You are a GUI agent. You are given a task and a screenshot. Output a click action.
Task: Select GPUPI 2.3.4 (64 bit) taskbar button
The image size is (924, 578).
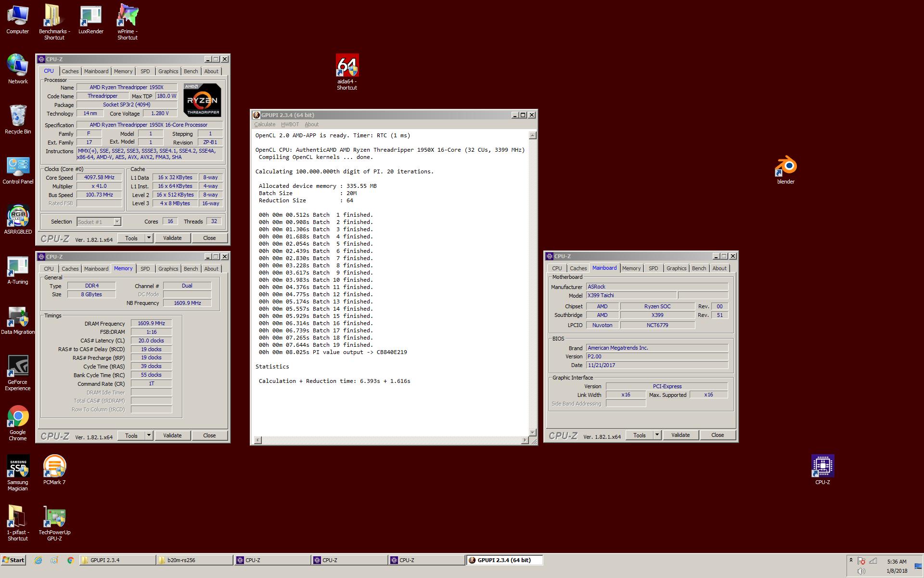coord(504,560)
